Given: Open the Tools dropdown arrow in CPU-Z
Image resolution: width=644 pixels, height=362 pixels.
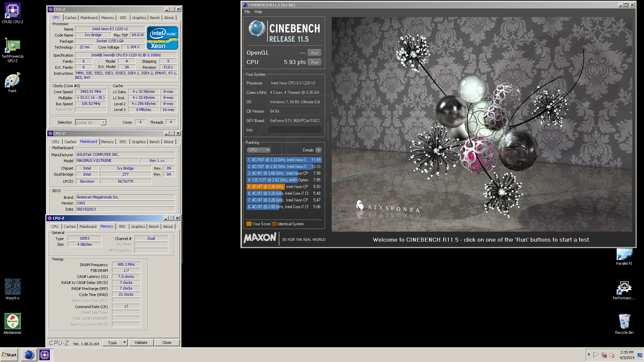Looking at the screenshot, I should point(124,342).
